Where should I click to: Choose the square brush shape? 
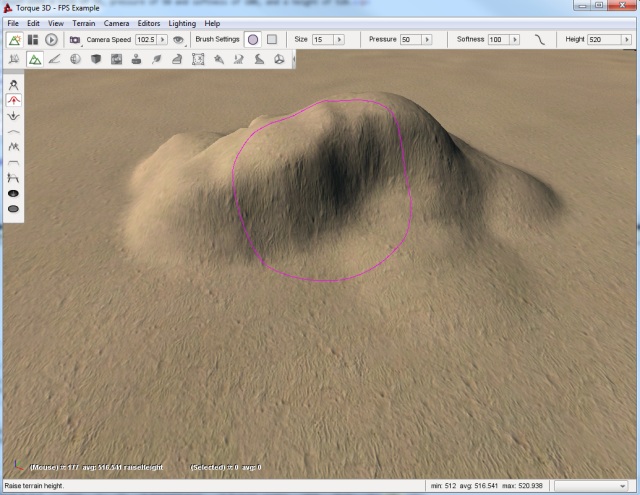tap(271, 39)
